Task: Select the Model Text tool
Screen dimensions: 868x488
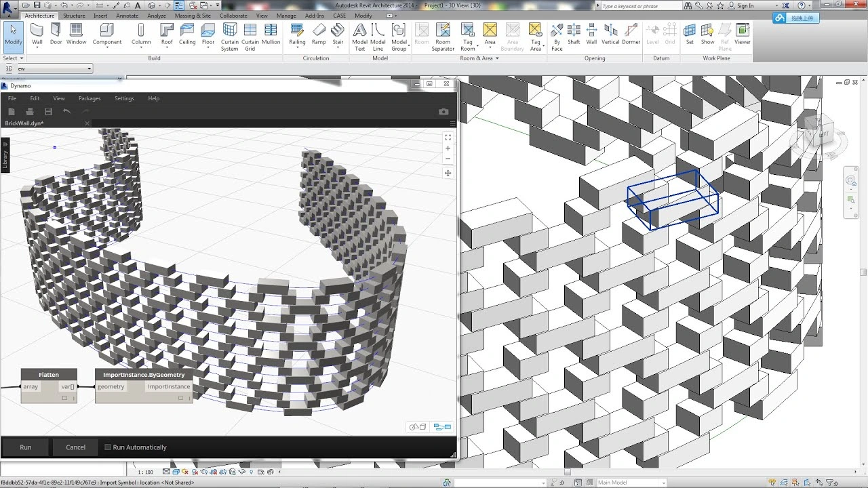Action: [360, 37]
